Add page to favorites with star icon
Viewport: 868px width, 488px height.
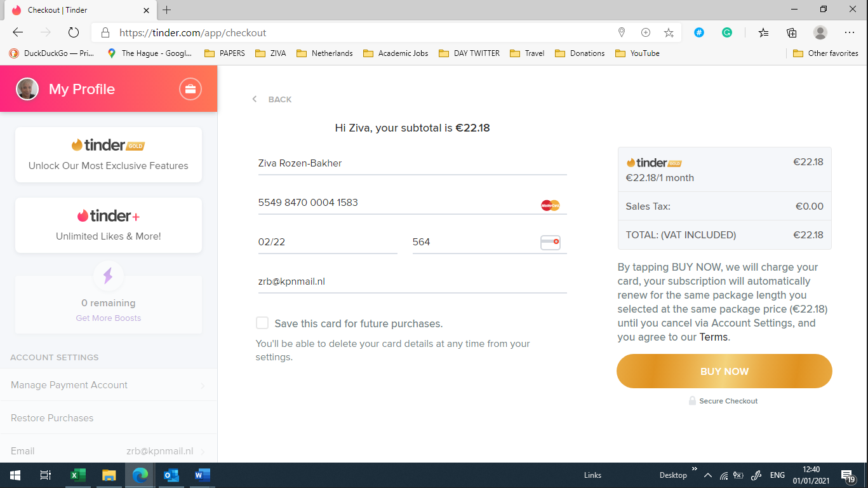click(x=669, y=32)
